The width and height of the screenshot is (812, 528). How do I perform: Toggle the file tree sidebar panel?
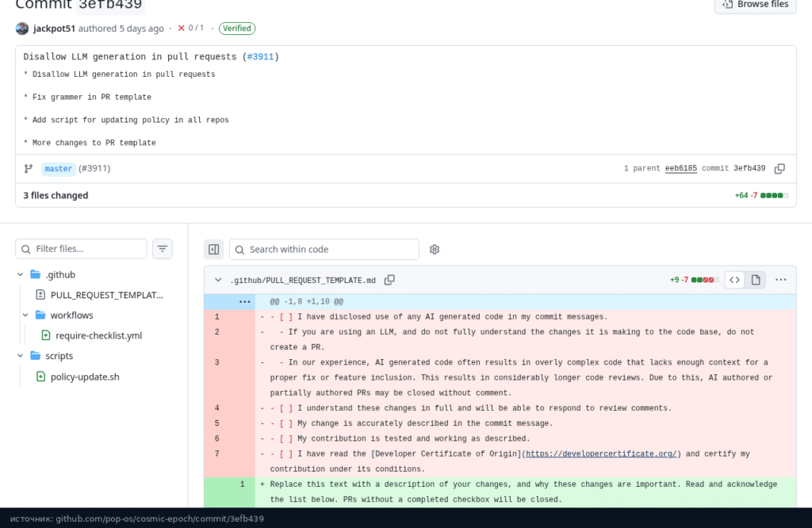pyautogui.click(x=213, y=250)
